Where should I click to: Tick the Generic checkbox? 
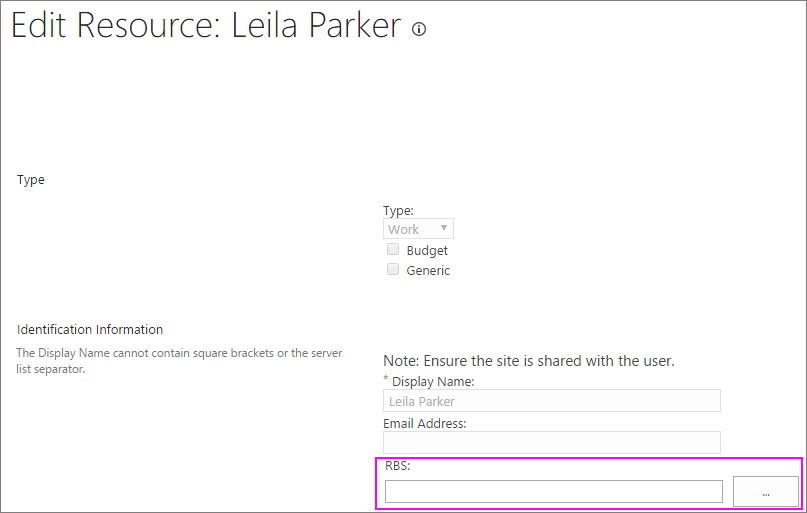(x=393, y=270)
